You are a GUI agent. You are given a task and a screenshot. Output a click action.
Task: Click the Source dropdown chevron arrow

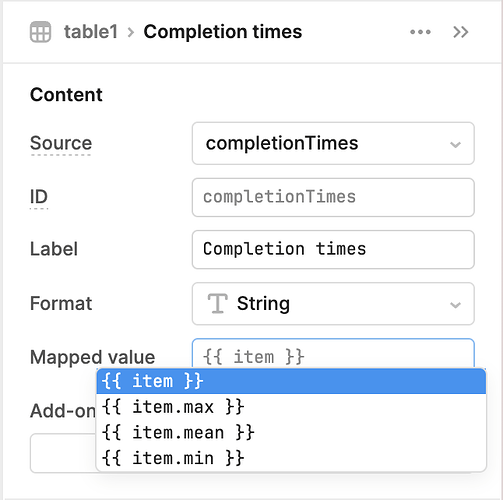455,144
